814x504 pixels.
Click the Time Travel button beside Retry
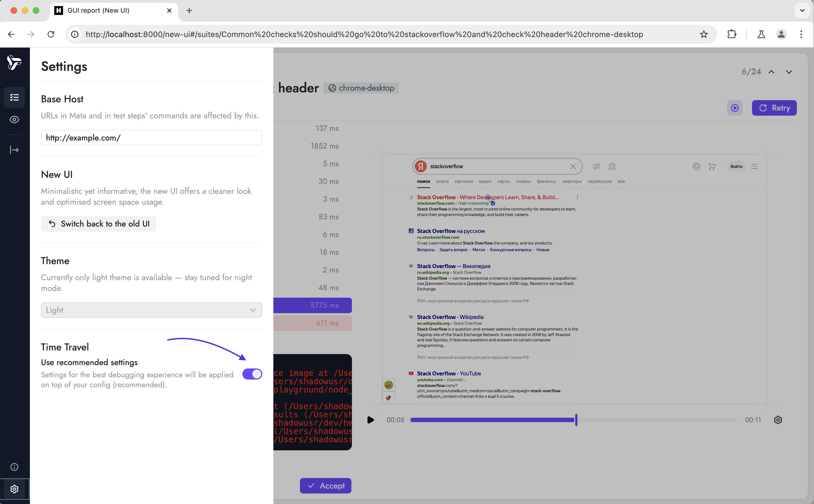(735, 108)
